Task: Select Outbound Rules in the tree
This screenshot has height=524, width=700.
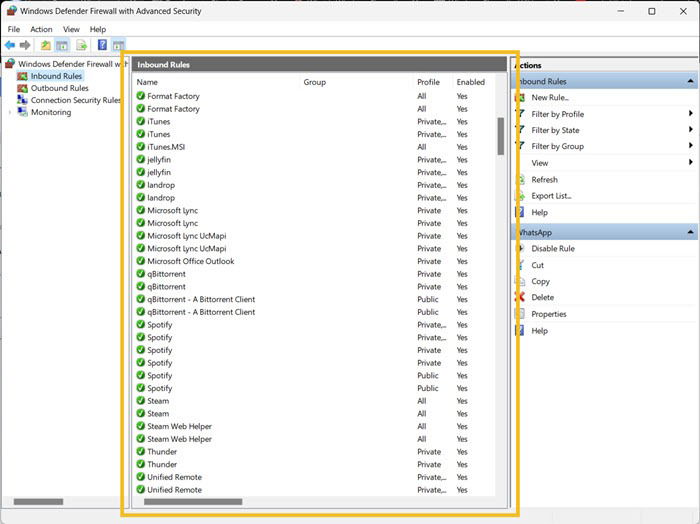Action: [x=59, y=88]
